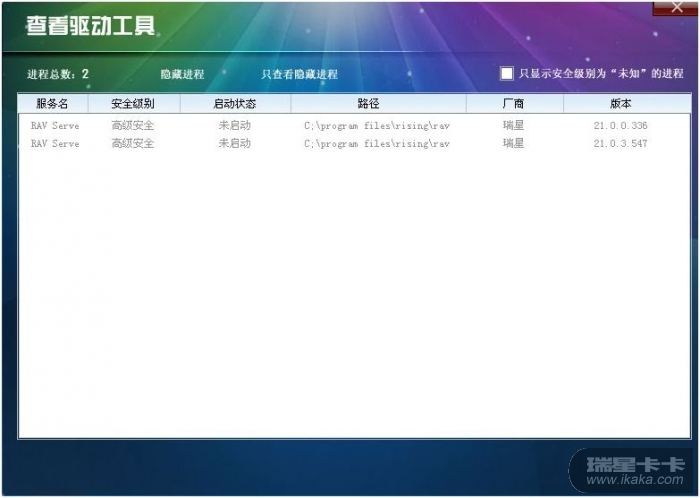The image size is (700, 498).
Task: Click the 隐藏进程 link
Action: pos(182,74)
